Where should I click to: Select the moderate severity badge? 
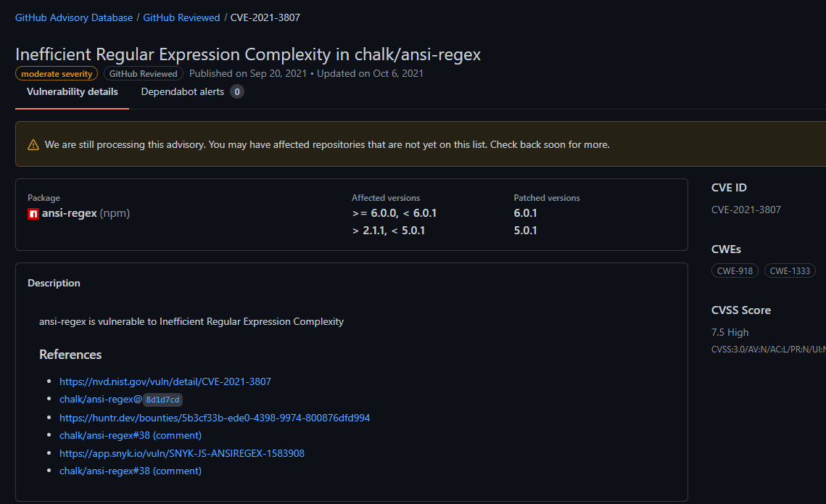56,73
